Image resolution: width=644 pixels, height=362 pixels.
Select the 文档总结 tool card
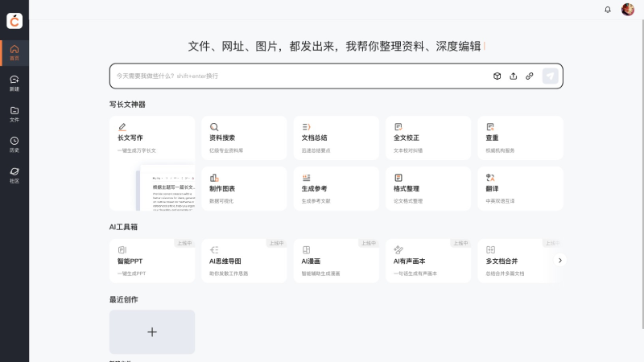click(336, 138)
